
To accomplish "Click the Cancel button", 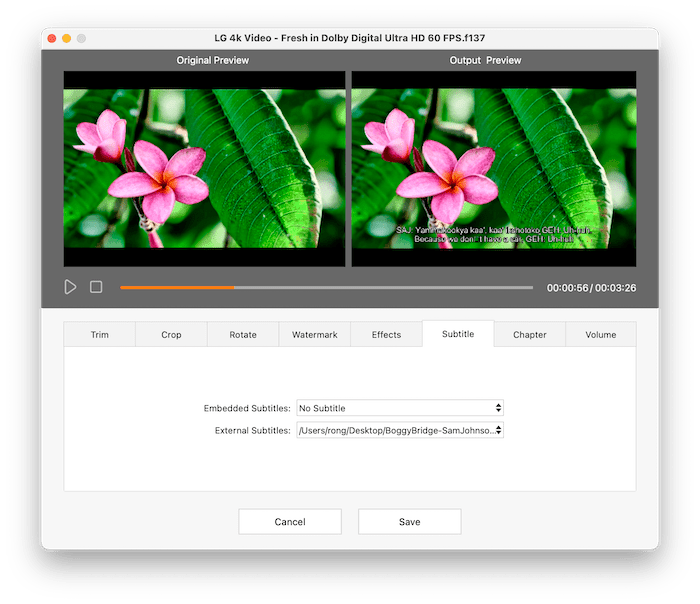I will click(x=290, y=522).
